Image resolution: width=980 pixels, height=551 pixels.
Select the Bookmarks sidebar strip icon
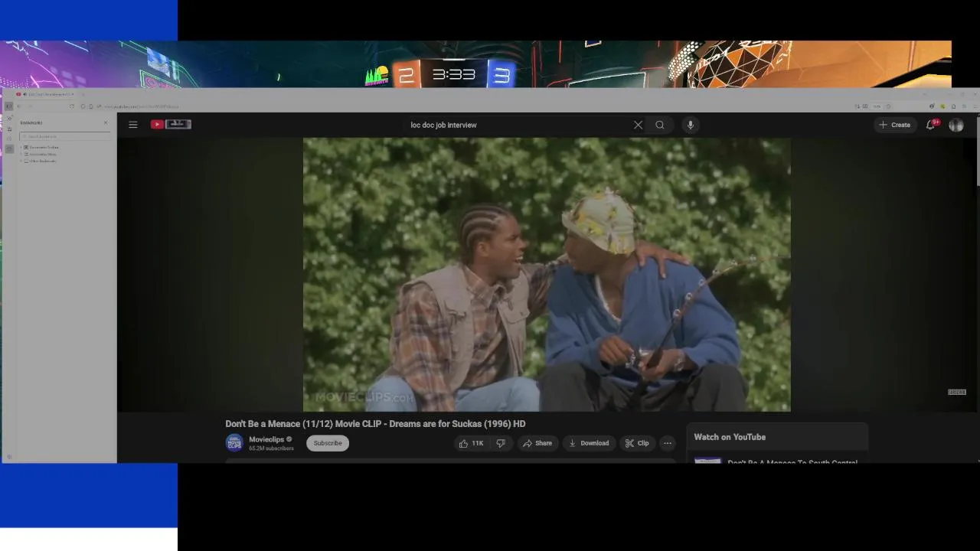(9, 148)
